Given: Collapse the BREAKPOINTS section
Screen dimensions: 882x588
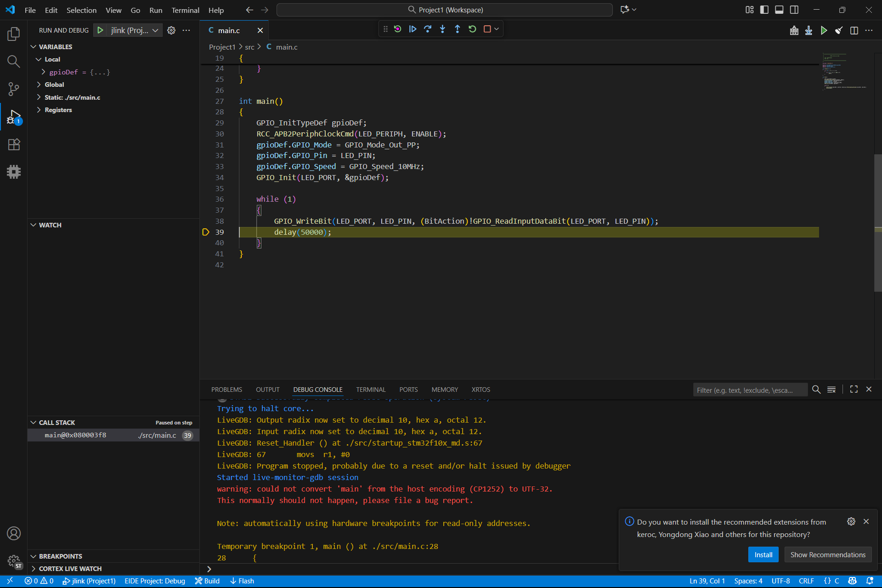Looking at the screenshot, I should point(34,556).
